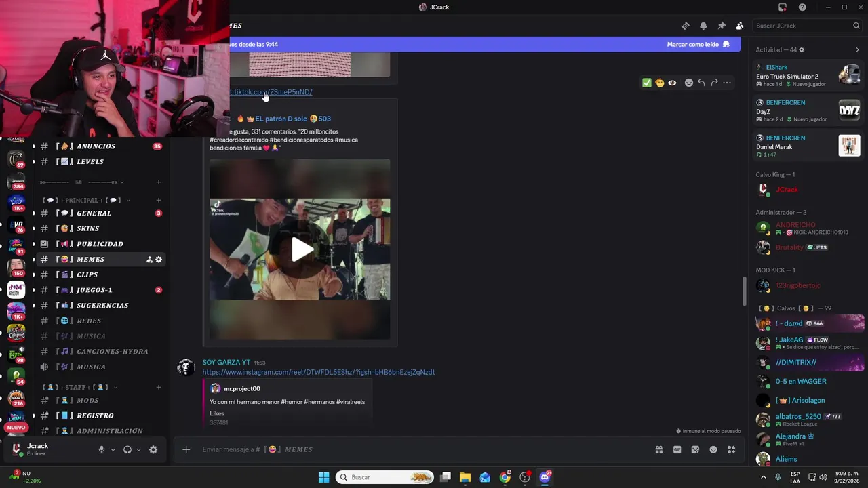Join the MUSICA voice channel with speaker icon

[100, 367]
